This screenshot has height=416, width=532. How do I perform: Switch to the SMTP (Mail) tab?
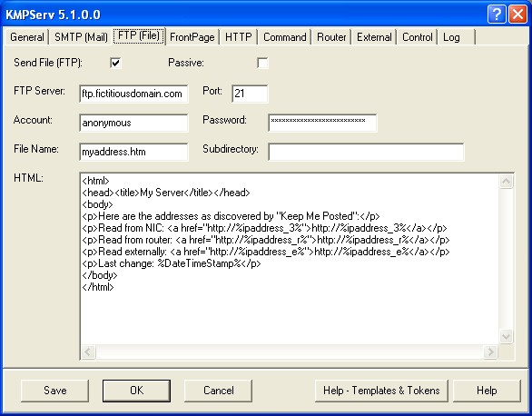(81, 37)
